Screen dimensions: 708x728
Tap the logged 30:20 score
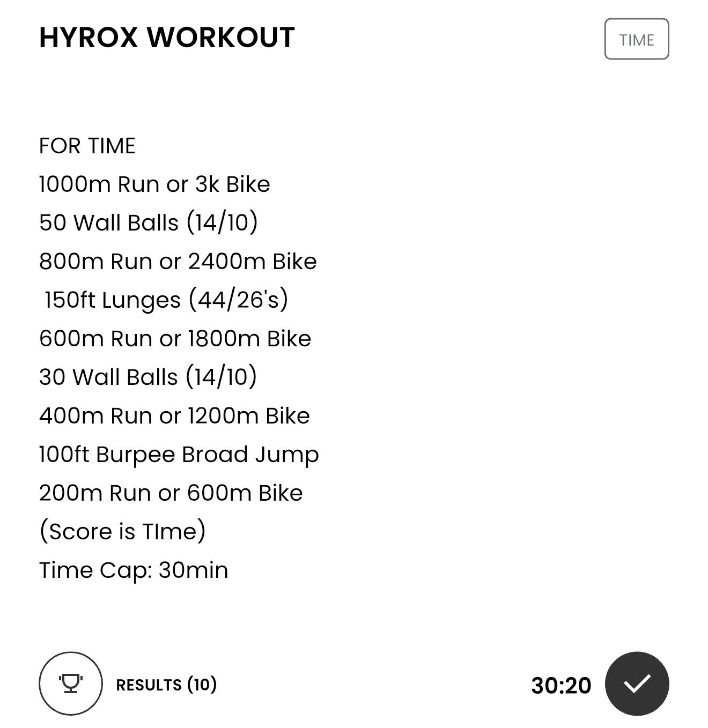561,685
